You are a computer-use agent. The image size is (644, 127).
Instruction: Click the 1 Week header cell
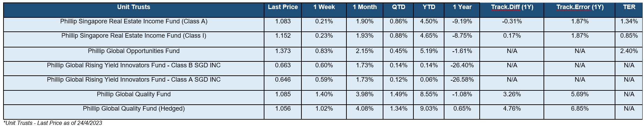pos(324,10)
